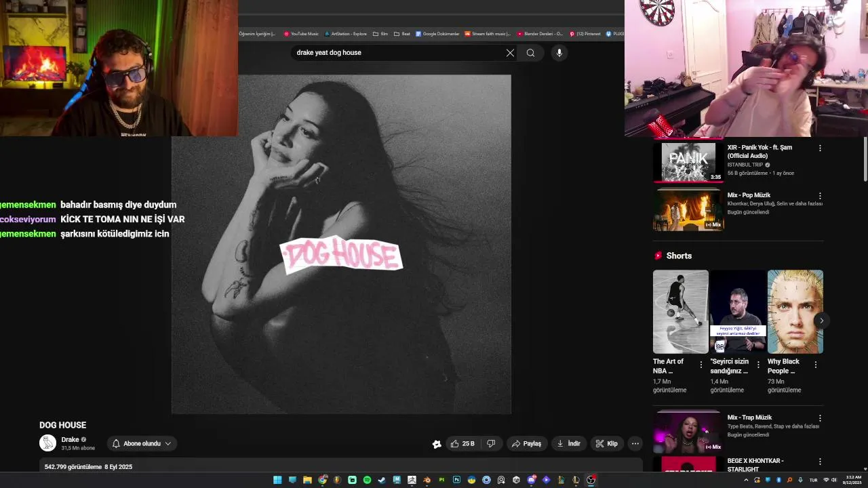Open the ArtStation - Explore bookmark
The height and width of the screenshot is (488, 868).
[x=346, y=34]
